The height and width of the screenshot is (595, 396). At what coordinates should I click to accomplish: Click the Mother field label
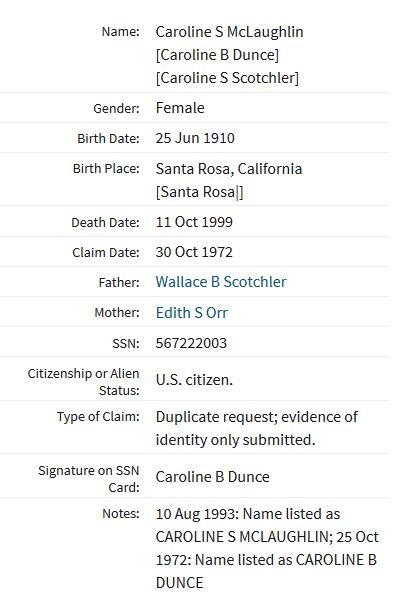tap(117, 313)
